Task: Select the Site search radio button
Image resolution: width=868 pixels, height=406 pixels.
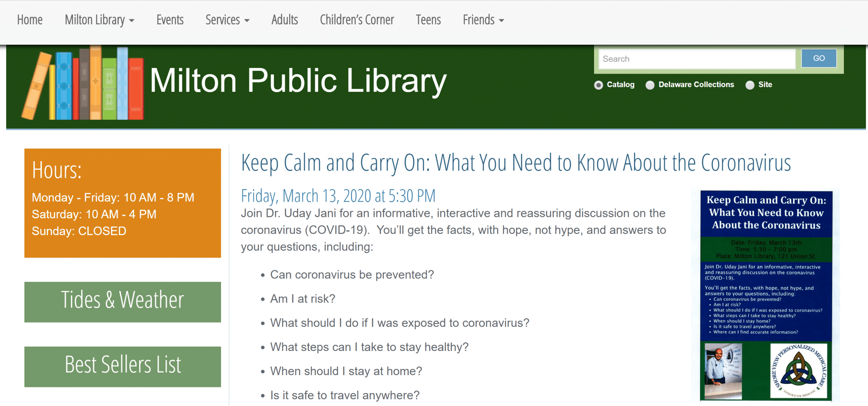Action: click(750, 85)
